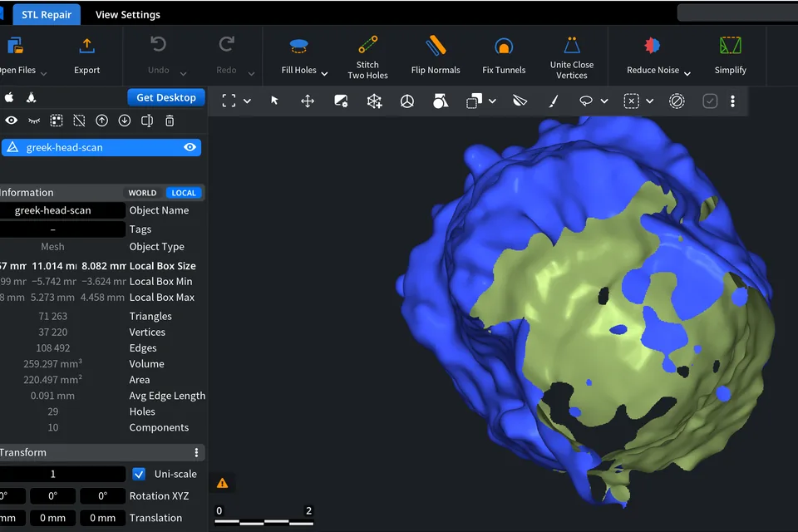Click the Export button

click(87, 57)
